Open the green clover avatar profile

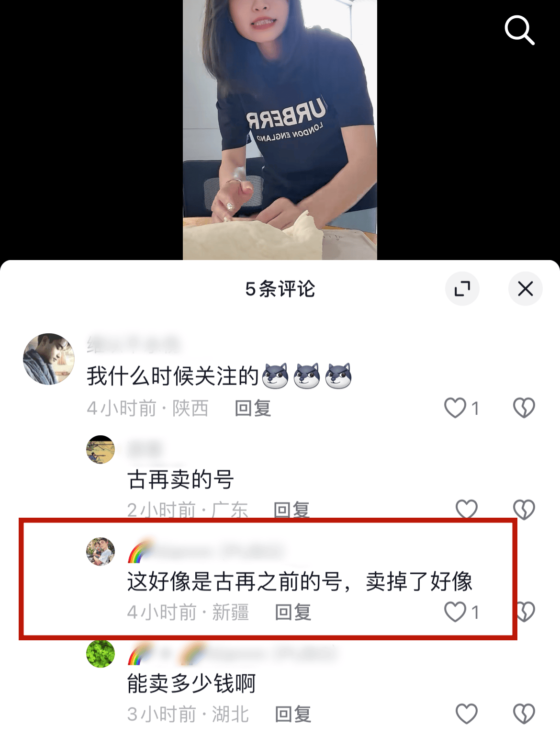click(x=101, y=653)
